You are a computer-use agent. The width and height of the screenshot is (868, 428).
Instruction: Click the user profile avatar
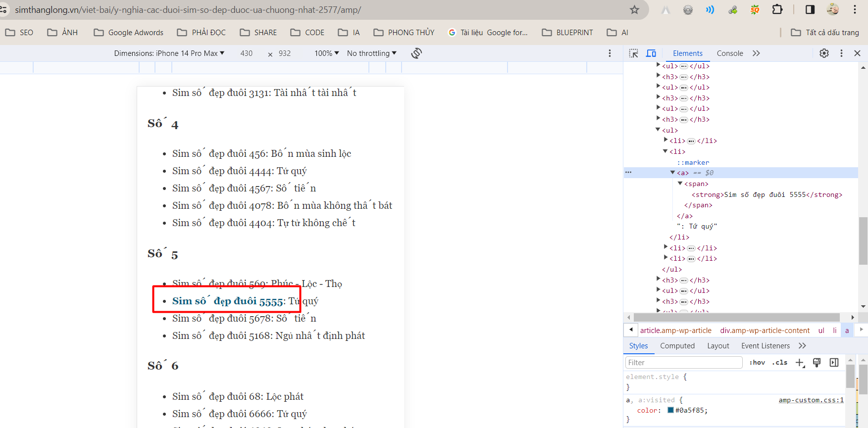(833, 9)
